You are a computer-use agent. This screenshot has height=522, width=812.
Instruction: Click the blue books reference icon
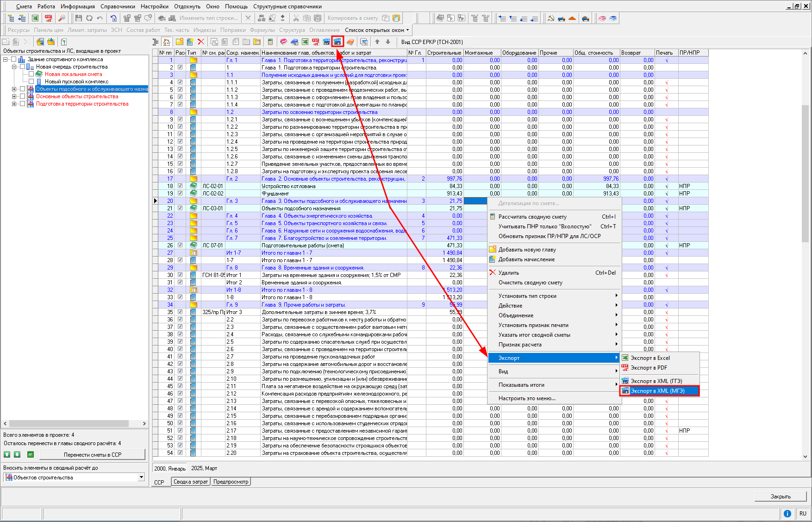pyautogui.click(x=613, y=18)
